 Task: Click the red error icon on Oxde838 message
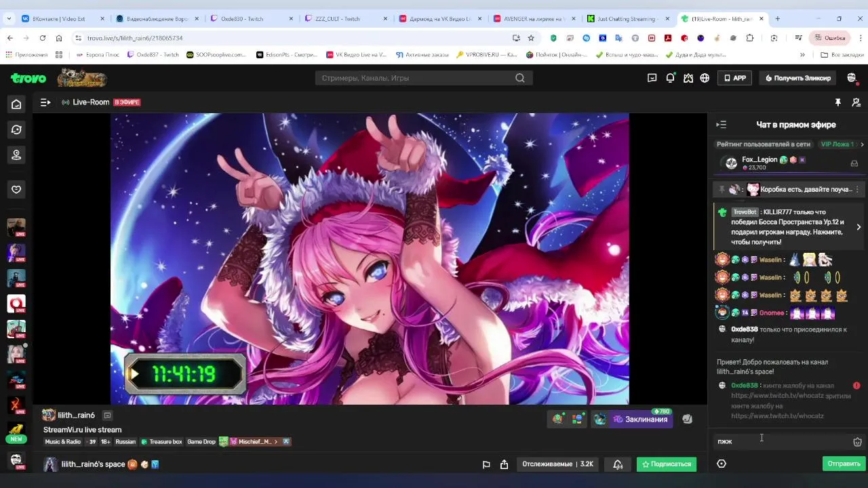857,386
